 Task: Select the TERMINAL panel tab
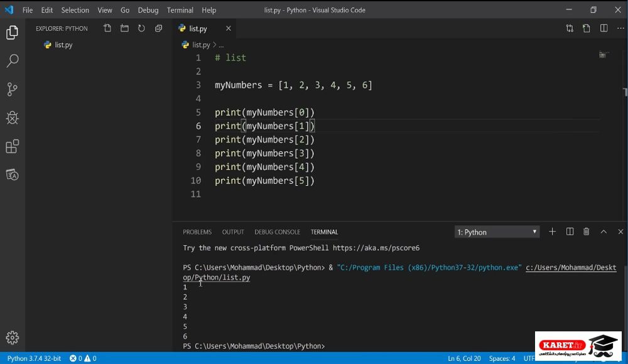(325, 232)
